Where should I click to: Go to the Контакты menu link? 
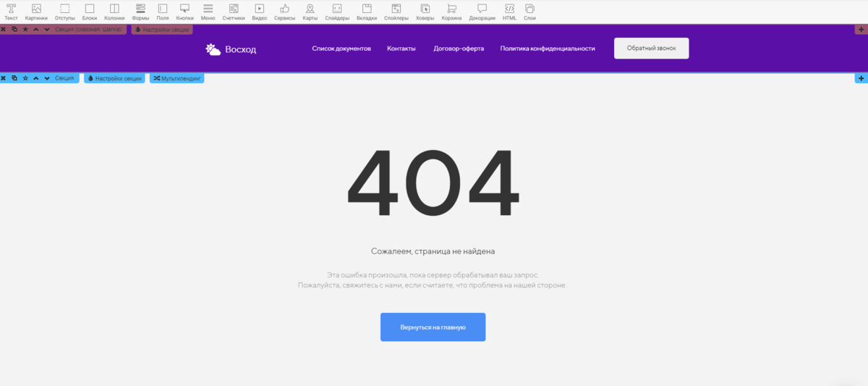[x=401, y=49]
